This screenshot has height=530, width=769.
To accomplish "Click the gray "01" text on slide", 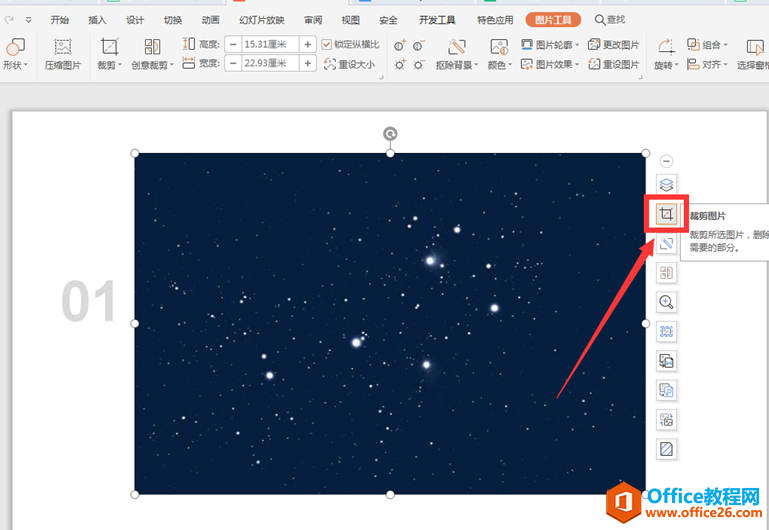I will tap(89, 301).
